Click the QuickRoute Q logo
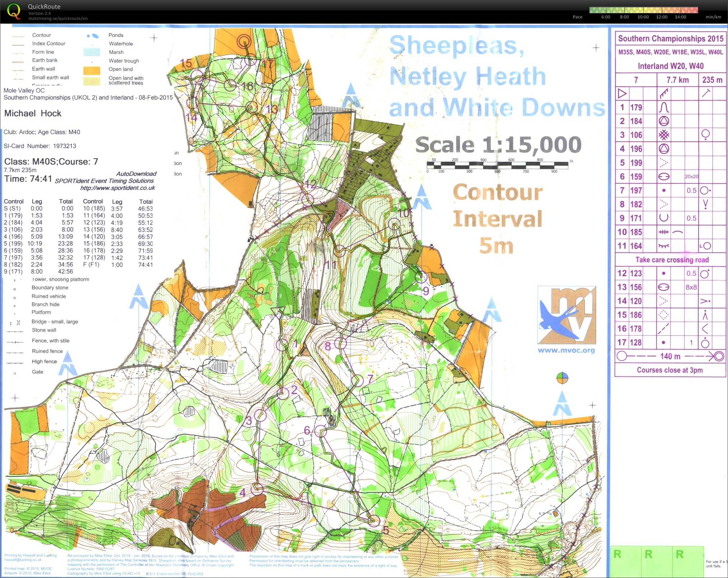 (14, 11)
